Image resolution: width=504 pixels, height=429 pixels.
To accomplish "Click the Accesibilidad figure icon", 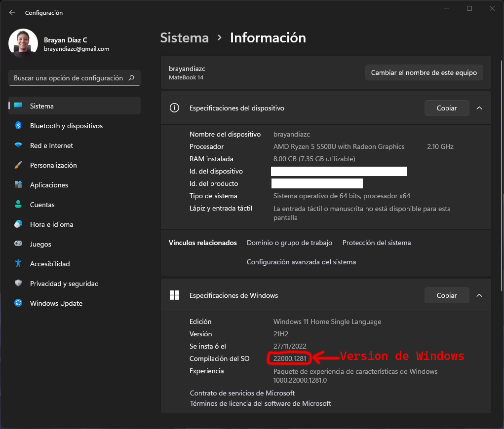I will click(x=18, y=264).
